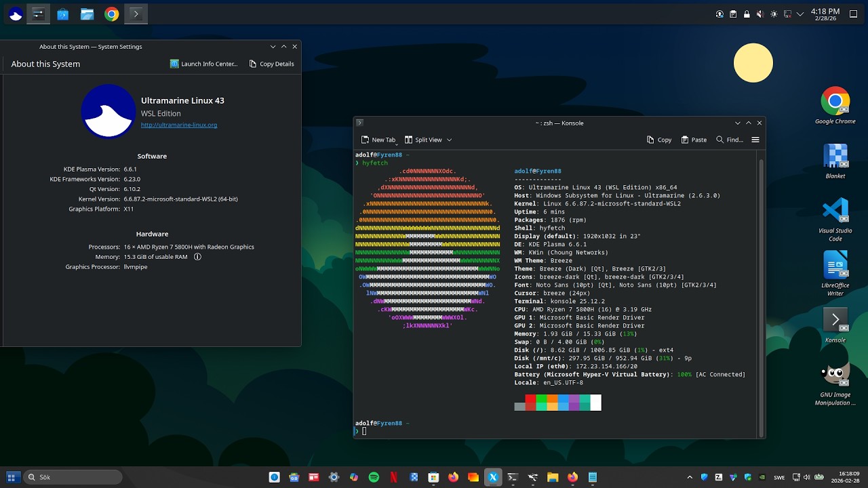Click the white swatch in the hyfetch palette
Screen dimensions: 868x488
(x=595, y=403)
